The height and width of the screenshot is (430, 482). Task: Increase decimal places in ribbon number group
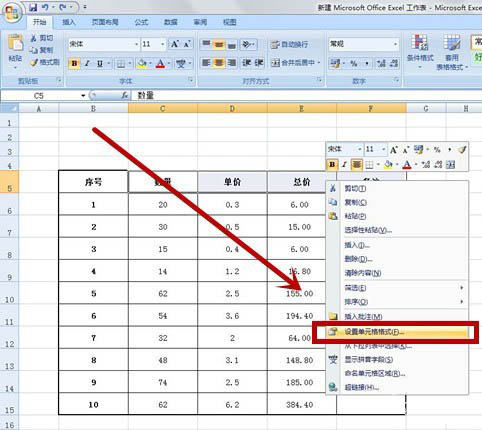point(381,63)
